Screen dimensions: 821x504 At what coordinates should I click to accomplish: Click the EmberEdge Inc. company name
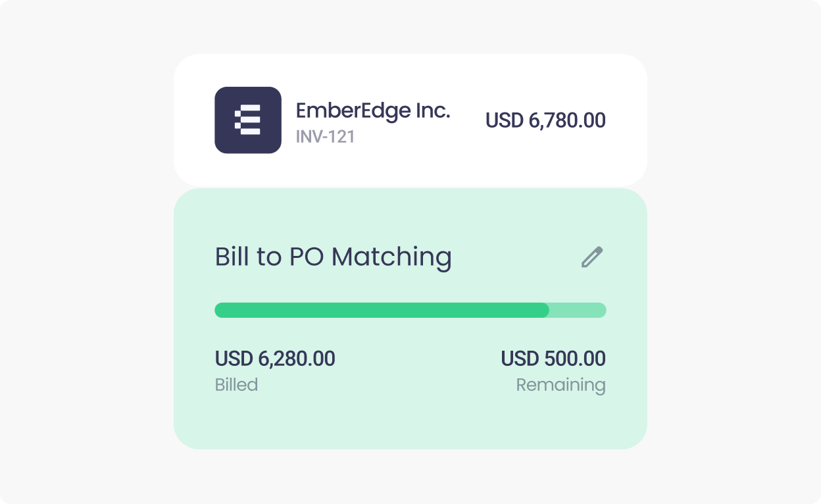pos(372,111)
